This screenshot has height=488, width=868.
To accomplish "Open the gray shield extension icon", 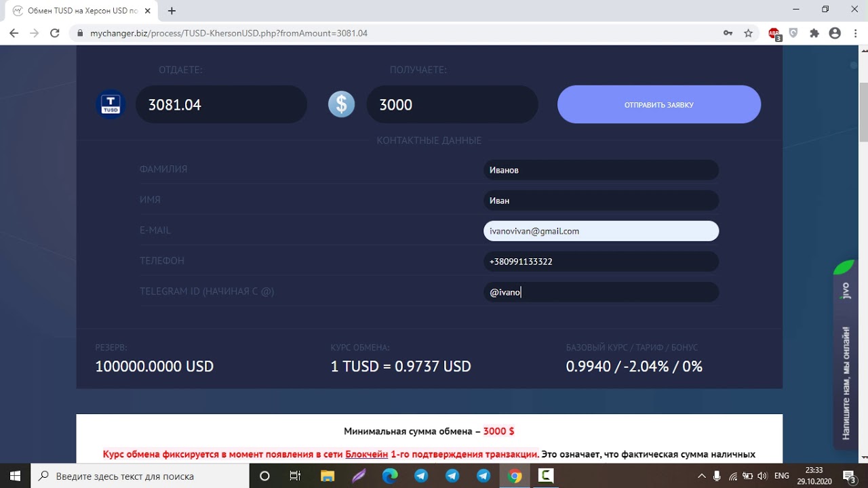I will (x=793, y=33).
